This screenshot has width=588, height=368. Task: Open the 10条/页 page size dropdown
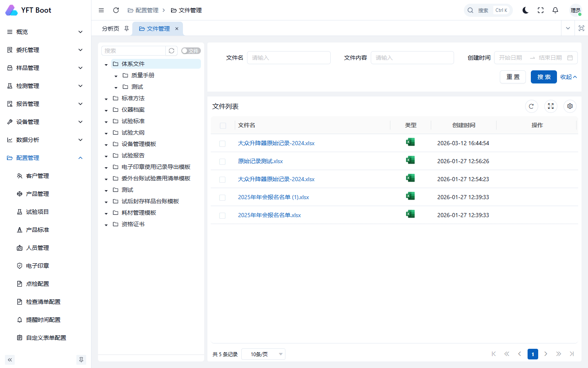[x=263, y=354]
